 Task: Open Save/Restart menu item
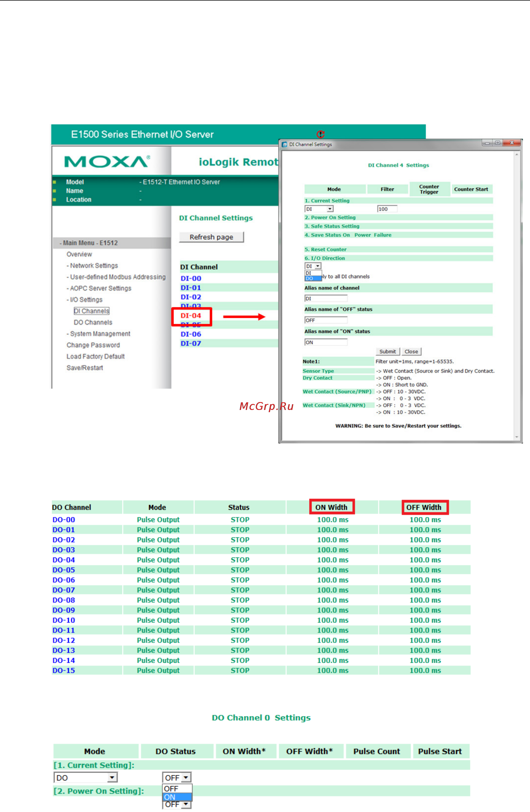coord(85,368)
